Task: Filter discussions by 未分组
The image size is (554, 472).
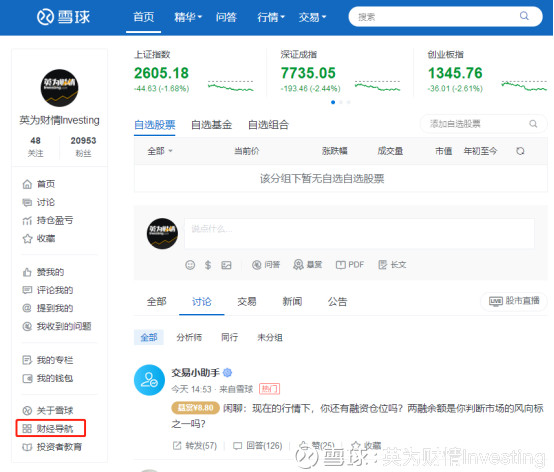Action: pos(270,337)
